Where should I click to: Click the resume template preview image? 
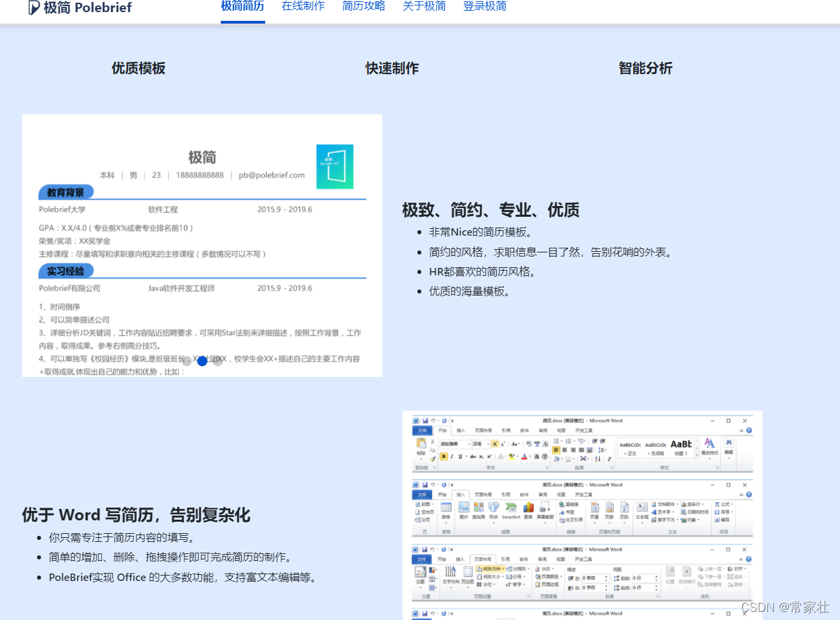pyautogui.click(x=202, y=246)
